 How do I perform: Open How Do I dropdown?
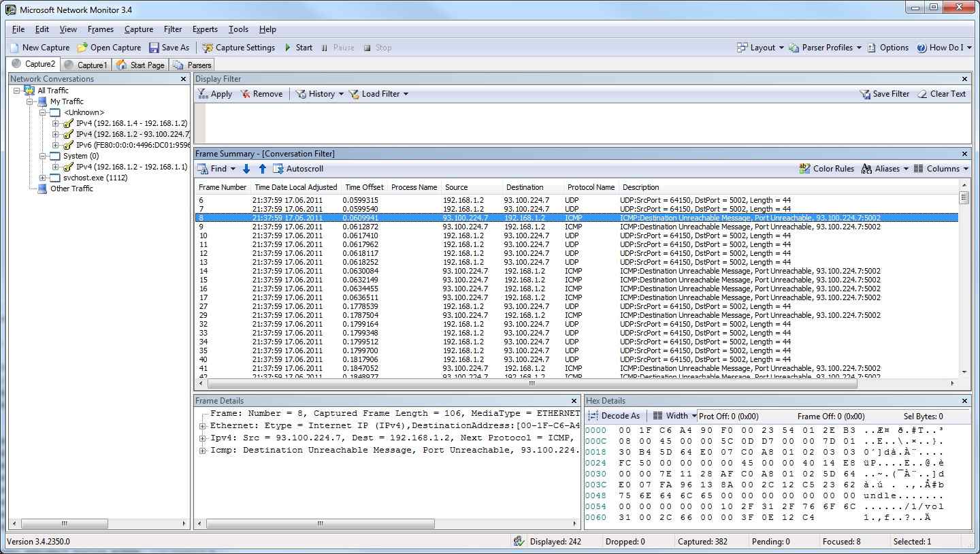tap(945, 48)
